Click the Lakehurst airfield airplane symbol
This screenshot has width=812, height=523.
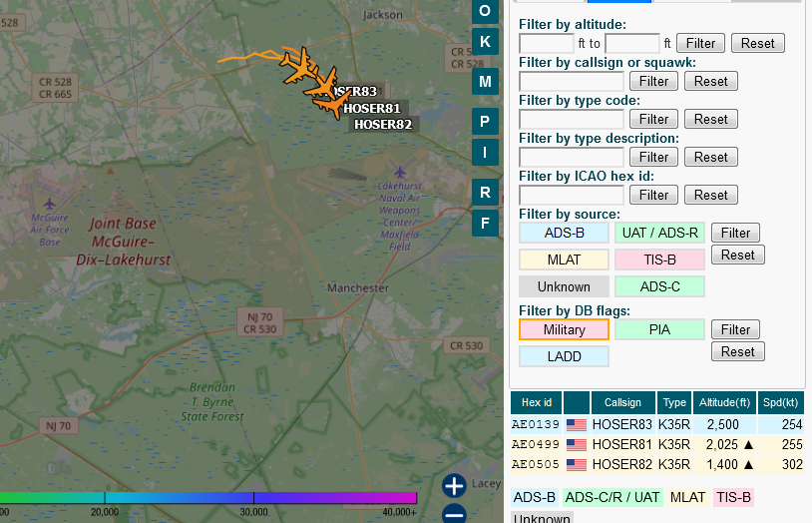pos(400,171)
